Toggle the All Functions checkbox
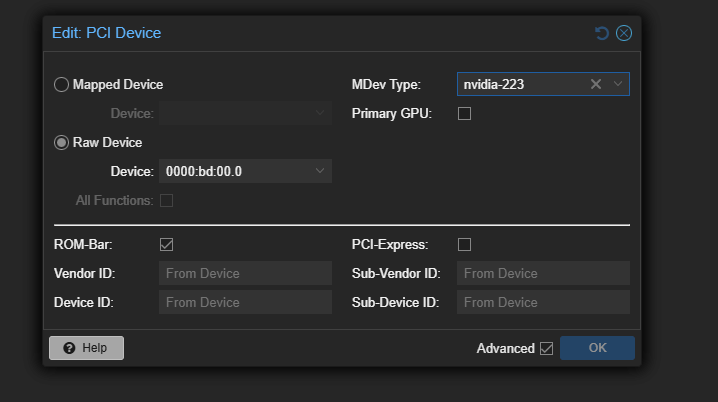This screenshot has height=402, width=718. (166, 200)
